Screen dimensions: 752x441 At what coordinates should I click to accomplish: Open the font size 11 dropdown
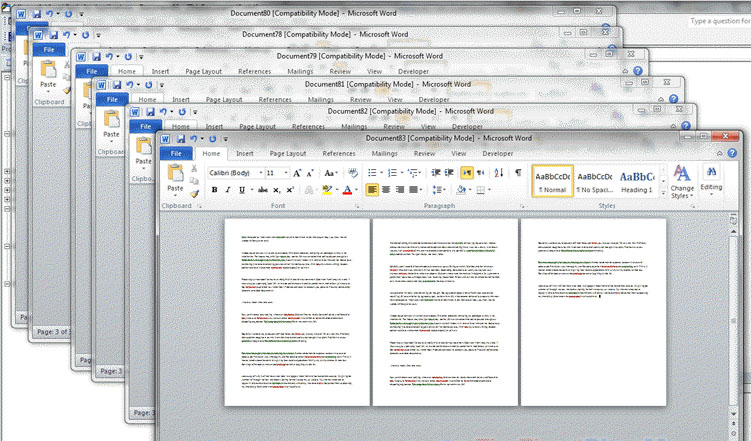click(x=286, y=173)
